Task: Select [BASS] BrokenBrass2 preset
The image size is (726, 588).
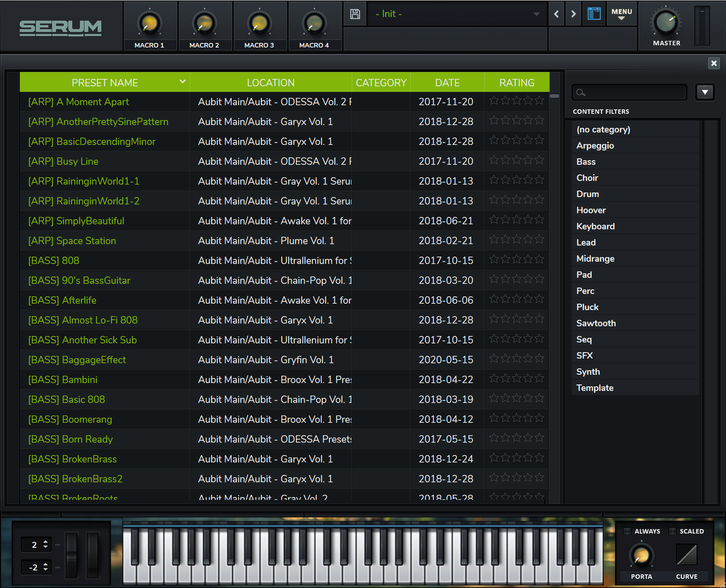Action: [75, 479]
